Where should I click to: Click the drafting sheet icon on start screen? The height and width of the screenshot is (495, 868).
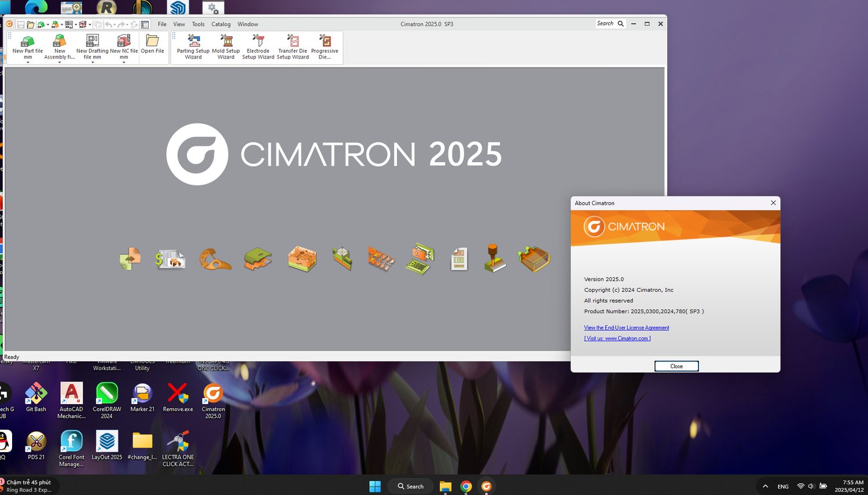click(459, 259)
